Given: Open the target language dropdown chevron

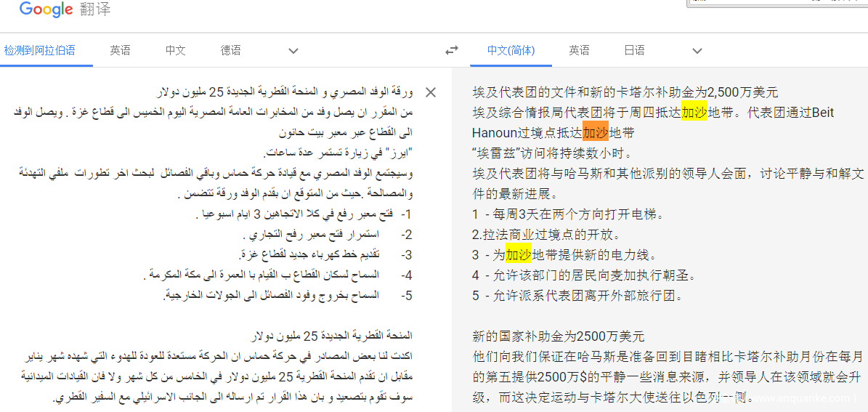Looking at the screenshot, I should (697, 51).
